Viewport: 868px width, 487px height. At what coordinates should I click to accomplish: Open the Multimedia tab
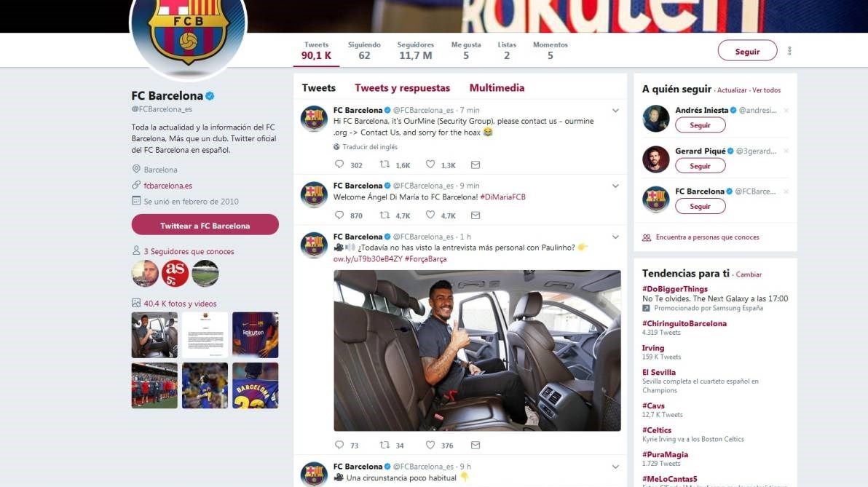pos(497,88)
